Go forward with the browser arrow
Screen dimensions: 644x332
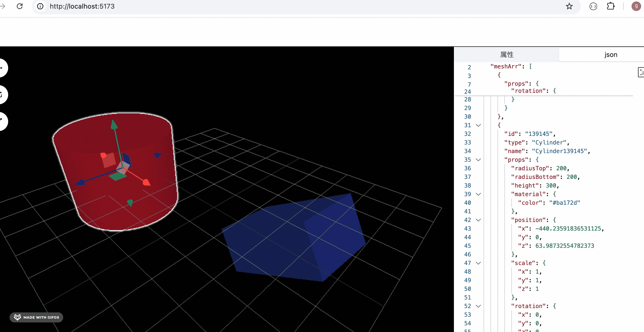point(2,6)
